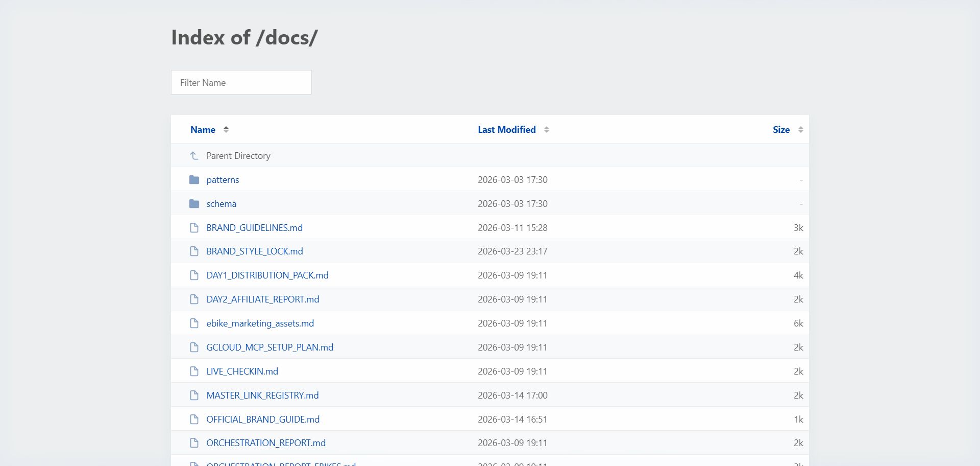Open OFFICIAL_BRAND_GUIDE.md file link
This screenshot has width=980, height=466.
click(263, 420)
